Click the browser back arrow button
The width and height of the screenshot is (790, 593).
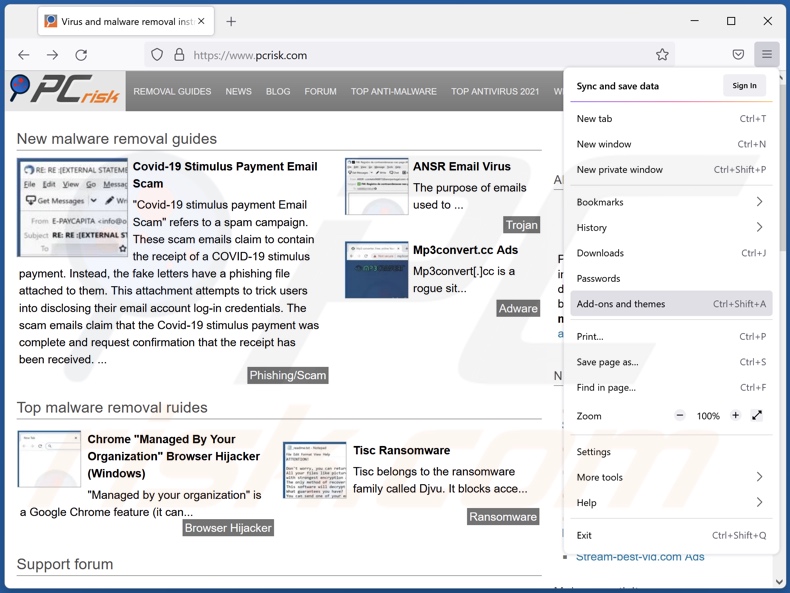click(x=24, y=55)
